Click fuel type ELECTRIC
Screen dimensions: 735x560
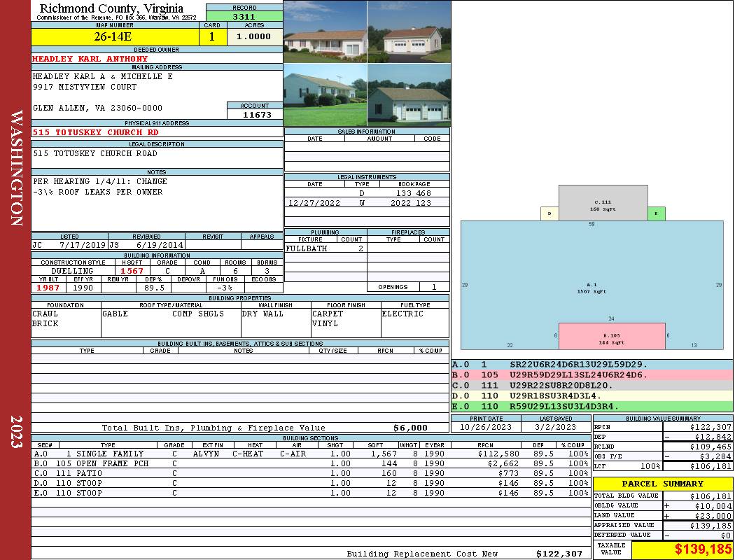[x=402, y=314]
